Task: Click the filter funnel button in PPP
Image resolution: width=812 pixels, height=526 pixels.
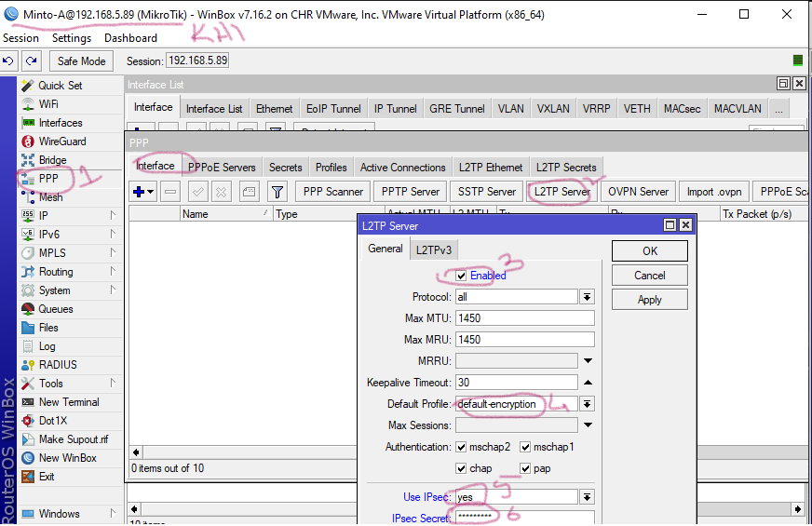Action: point(277,192)
